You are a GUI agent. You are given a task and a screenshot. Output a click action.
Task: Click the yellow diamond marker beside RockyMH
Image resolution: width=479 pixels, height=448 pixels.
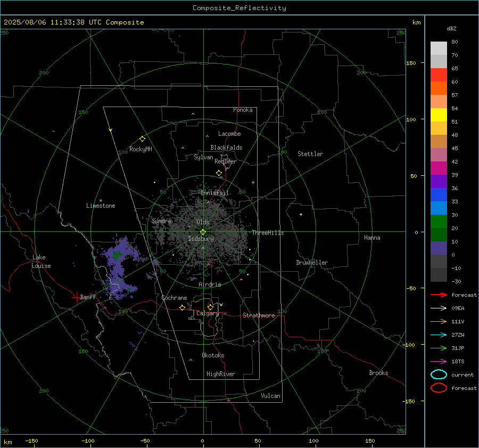(142, 139)
